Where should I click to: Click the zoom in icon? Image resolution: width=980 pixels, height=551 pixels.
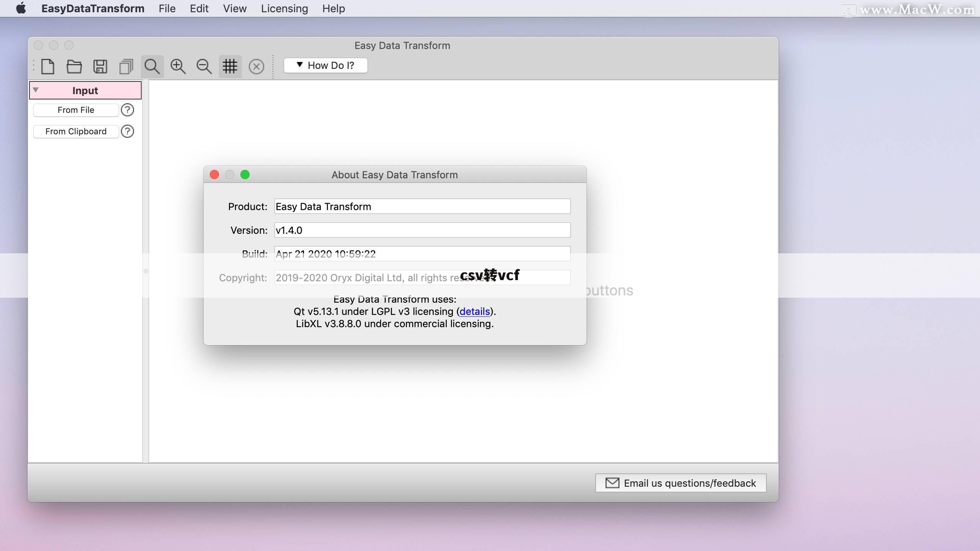pos(177,65)
